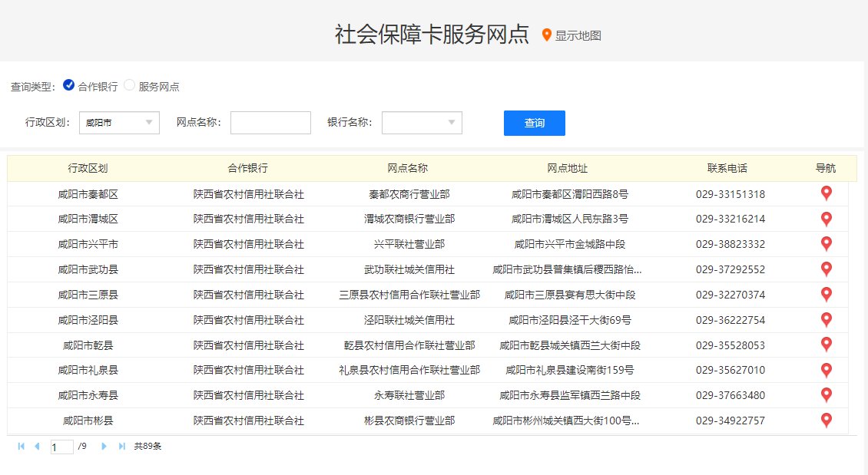The width and height of the screenshot is (868, 475).
Task: Click the page number input box
Action: point(62,447)
